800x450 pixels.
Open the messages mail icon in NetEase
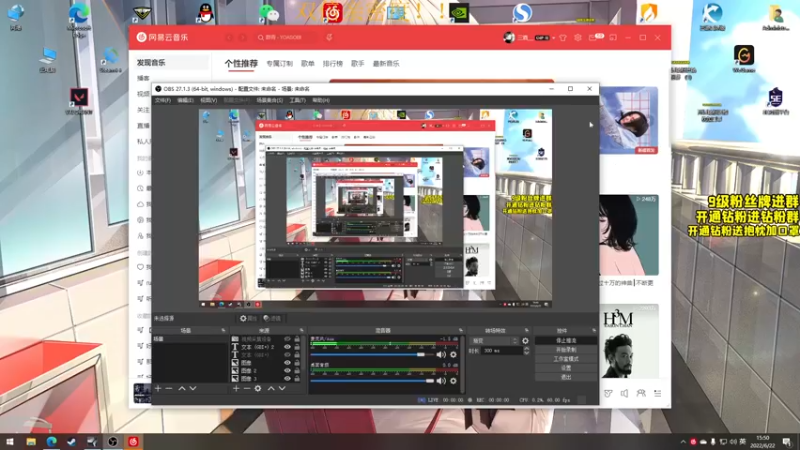point(593,38)
